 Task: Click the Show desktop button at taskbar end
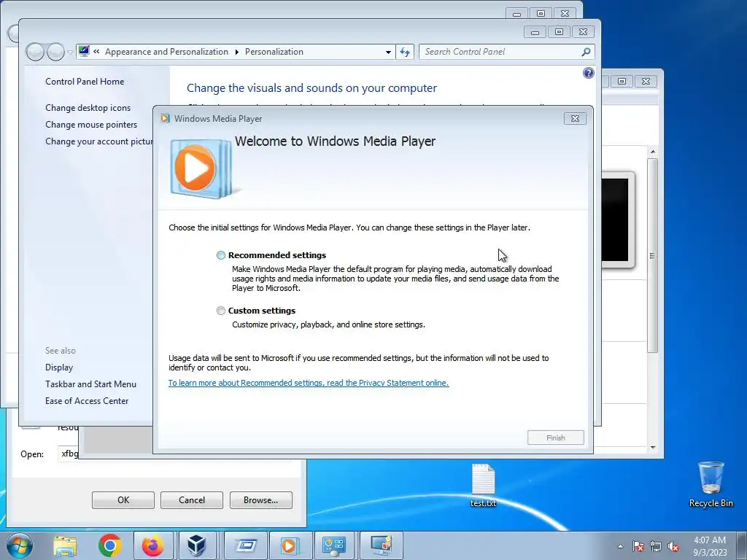click(741, 545)
